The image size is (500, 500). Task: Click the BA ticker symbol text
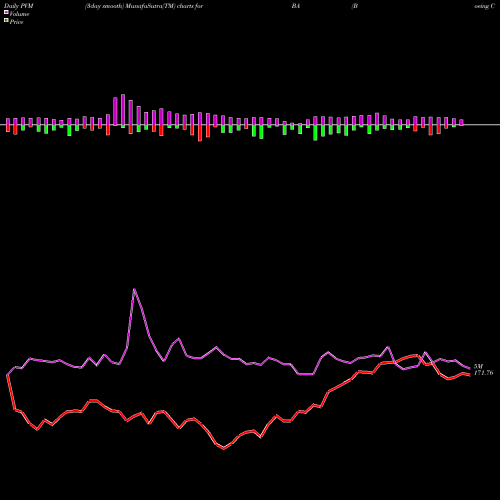coord(295,6)
